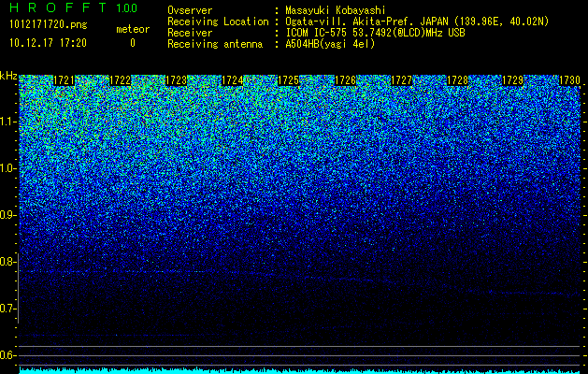Click the 1721 time marker
Screen dimensions: 588x374
(65, 80)
